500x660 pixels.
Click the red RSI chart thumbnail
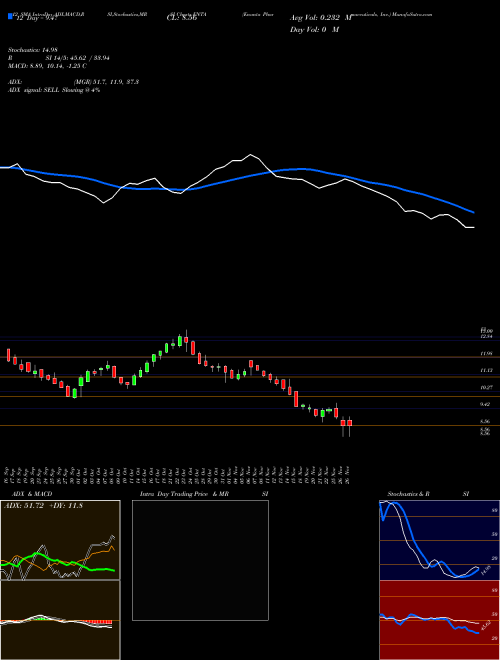439,620
